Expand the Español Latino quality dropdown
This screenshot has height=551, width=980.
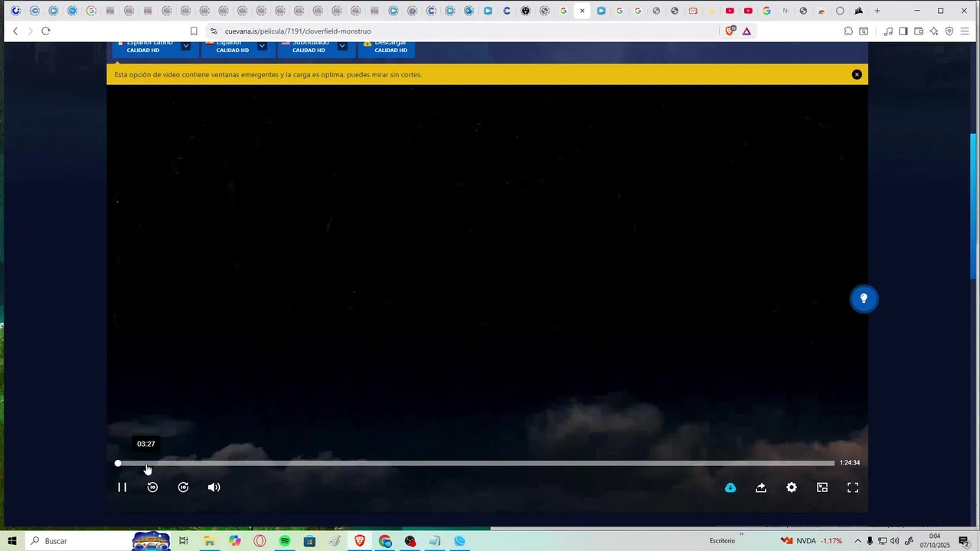[186, 46]
